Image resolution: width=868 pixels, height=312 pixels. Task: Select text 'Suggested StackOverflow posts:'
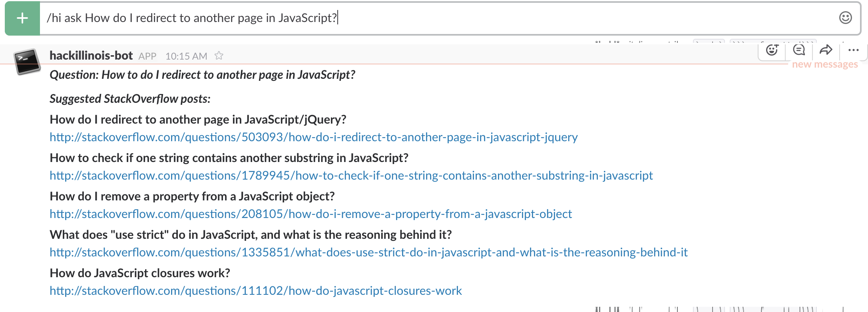click(130, 99)
